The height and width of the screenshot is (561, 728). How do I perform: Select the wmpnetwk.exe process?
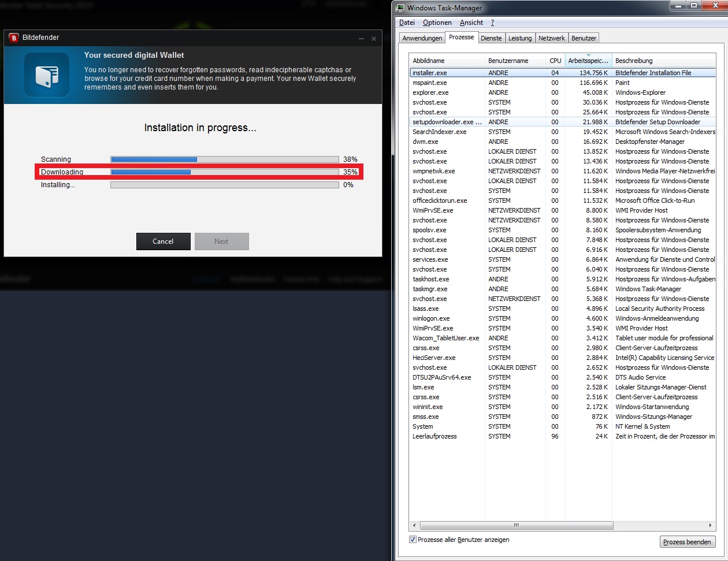click(x=563, y=171)
